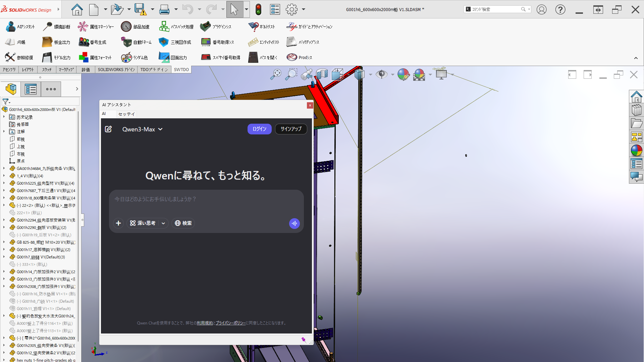Click the AIアシスタント toolbar icon

pyautogui.click(x=11, y=26)
